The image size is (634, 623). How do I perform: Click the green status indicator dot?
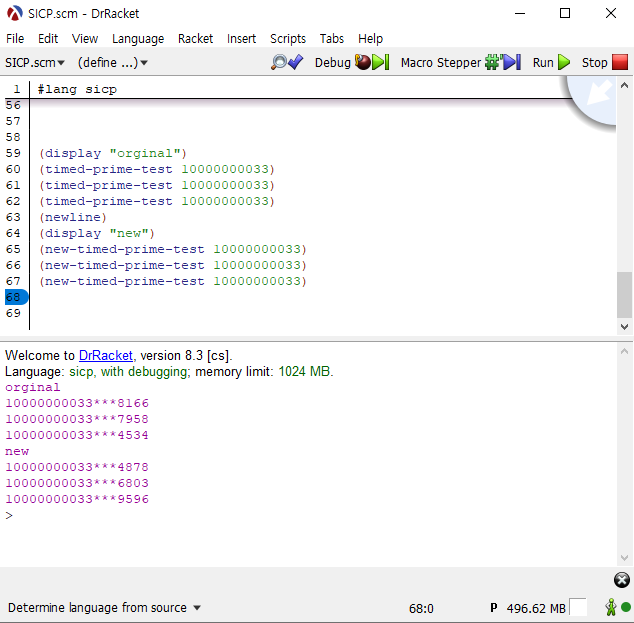625,608
